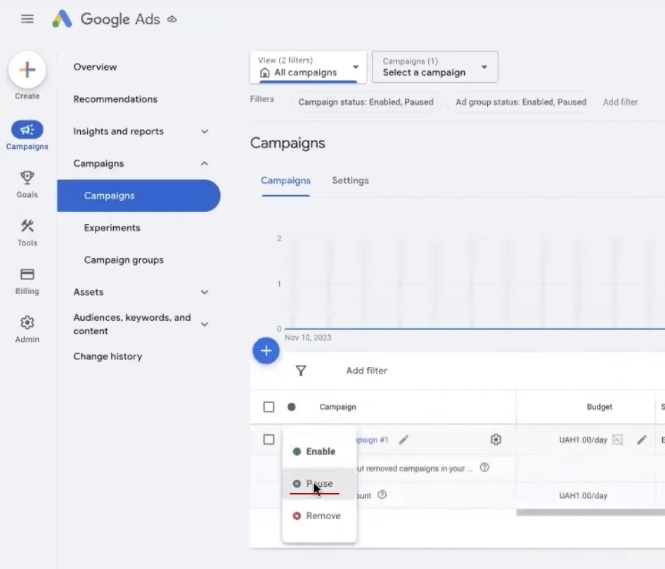The height and width of the screenshot is (569, 665).
Task: Check the Campaign #1 row checkbox
Action: tap(268, 439)
